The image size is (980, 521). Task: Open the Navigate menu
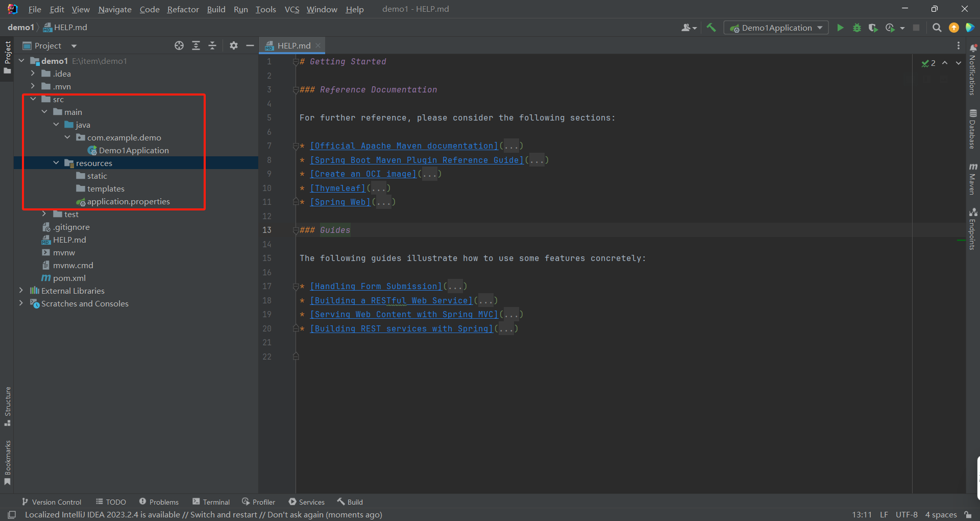115,9
